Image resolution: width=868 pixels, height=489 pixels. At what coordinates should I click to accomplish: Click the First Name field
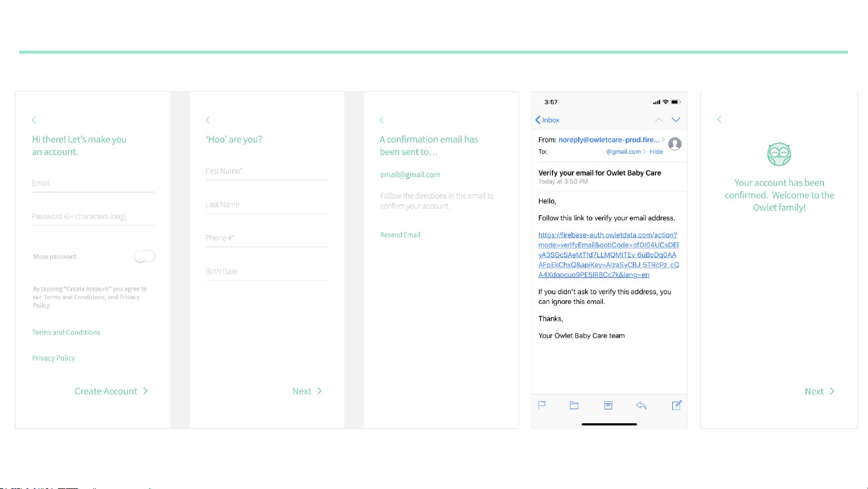click(267, 171)
